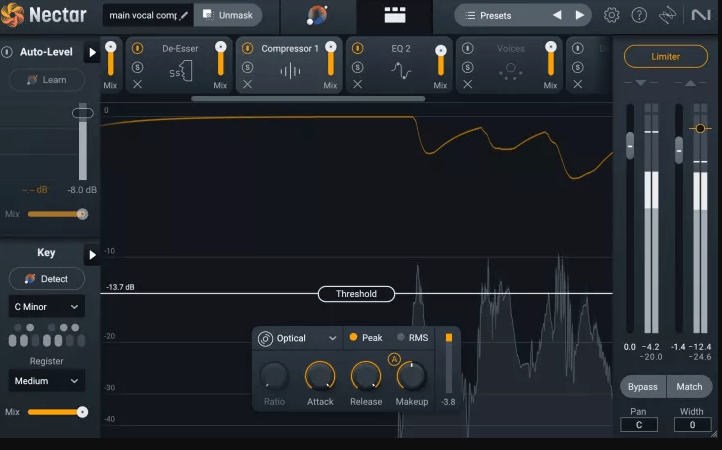The height and width of the screenshot is (450, 722).
Task: Open the settings gear
Action: point(611,15)
